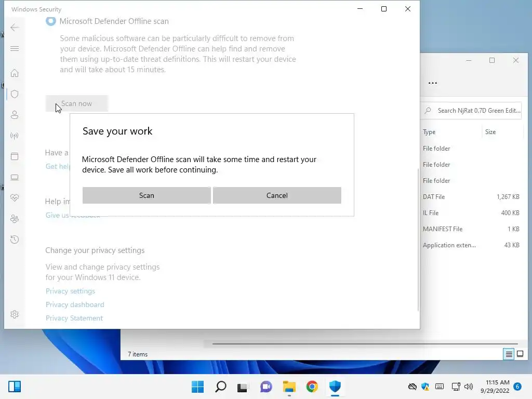Open volume control tray icon
This screenshot has width=532, height=399.
(x=469, y=387)
